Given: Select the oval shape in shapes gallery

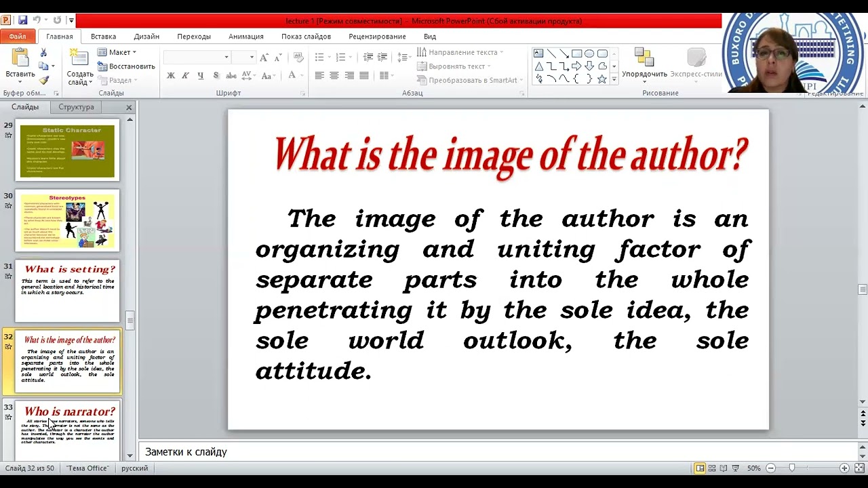Looking at the screenshot, I should (x=589, y=54).
